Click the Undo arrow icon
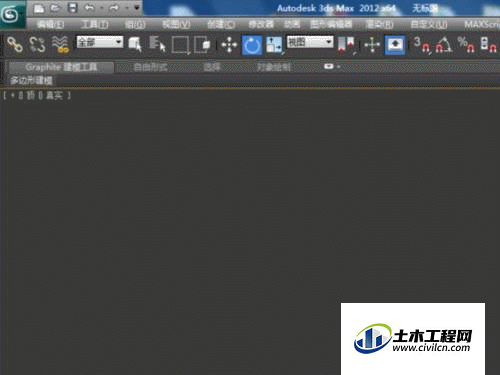This screenshot has height=375, width=500. tap(89, 8)
